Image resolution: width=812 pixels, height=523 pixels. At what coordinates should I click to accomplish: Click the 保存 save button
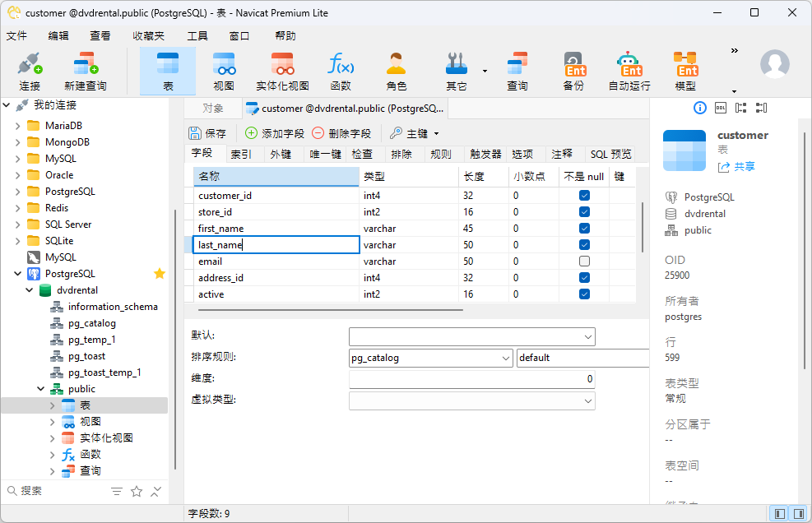tap(207, 133)
